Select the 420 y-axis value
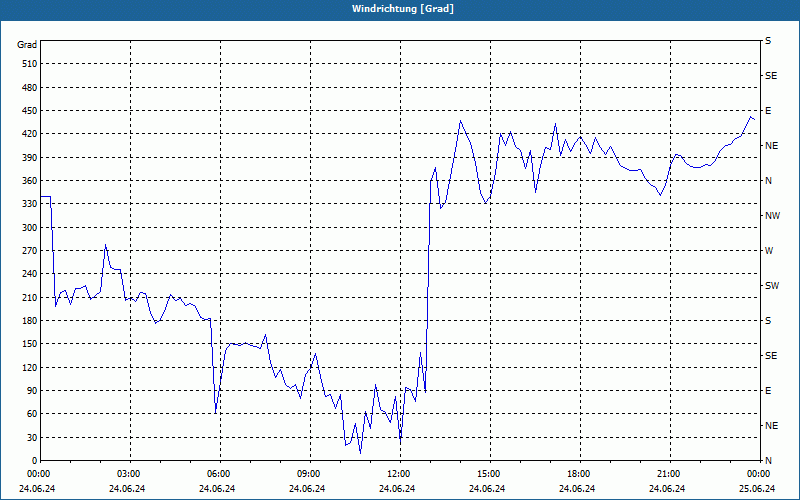800x500 pixels. [x=30, y=134]
